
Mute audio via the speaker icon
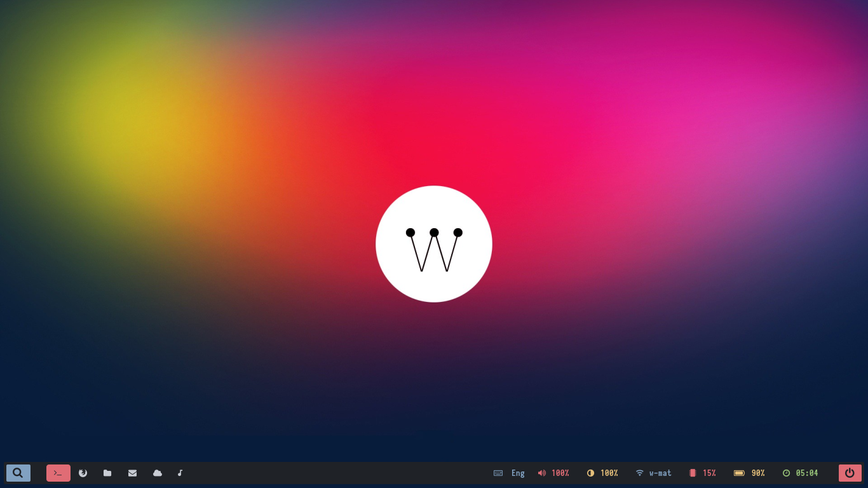coord(541,473)
